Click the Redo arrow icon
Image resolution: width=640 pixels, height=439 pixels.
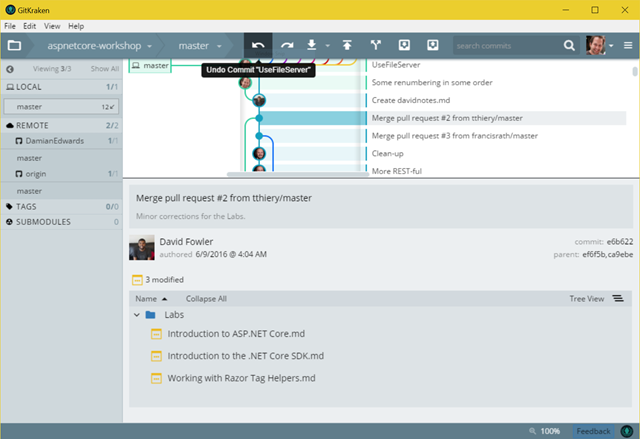tap(287, 45)
